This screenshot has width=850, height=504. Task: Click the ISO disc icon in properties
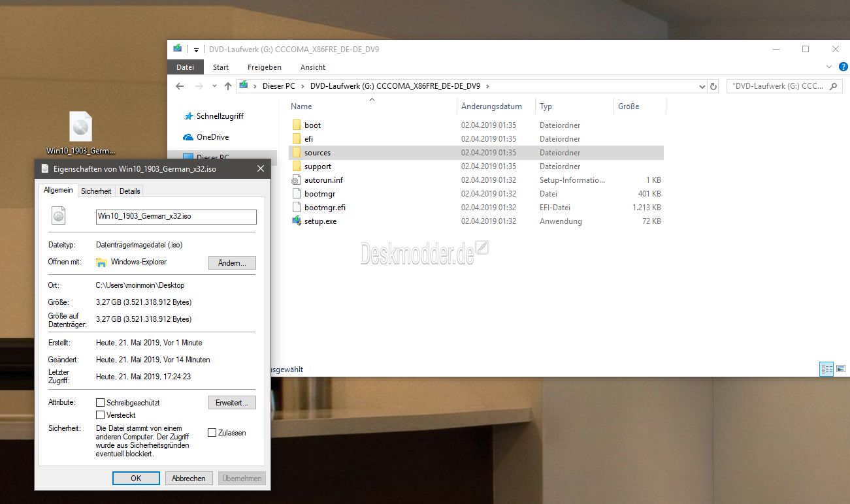coord(59,215)
